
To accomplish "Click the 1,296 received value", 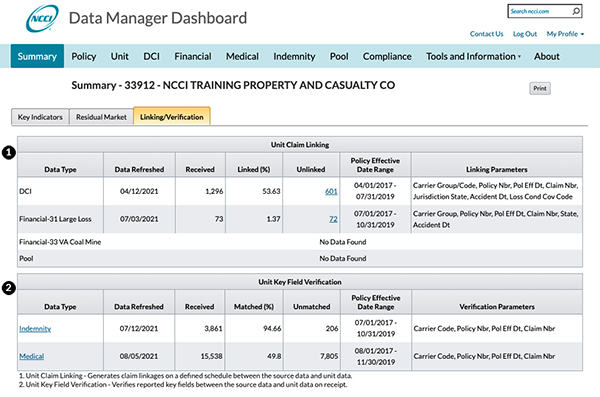I will [x=214, y=191].
